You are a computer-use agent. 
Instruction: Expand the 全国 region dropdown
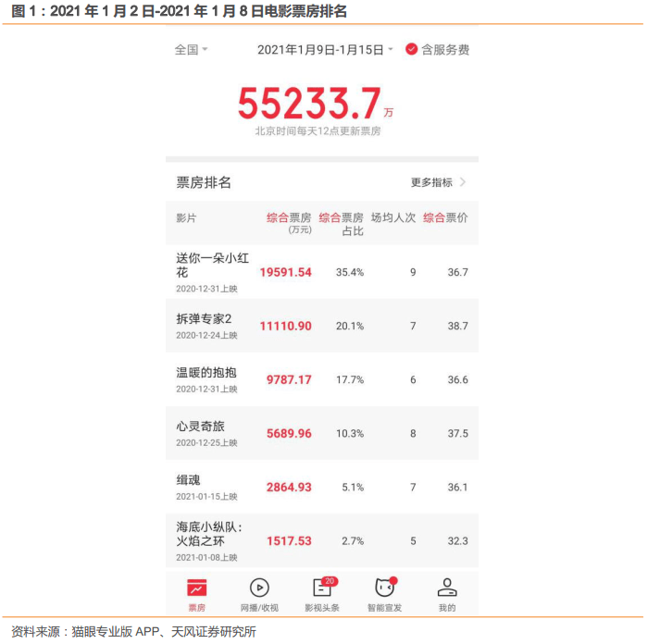pyautogui.click(x=191, y=50)
